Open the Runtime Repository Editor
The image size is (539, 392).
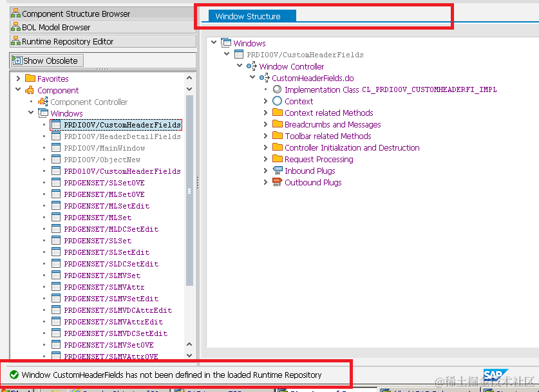102,41
